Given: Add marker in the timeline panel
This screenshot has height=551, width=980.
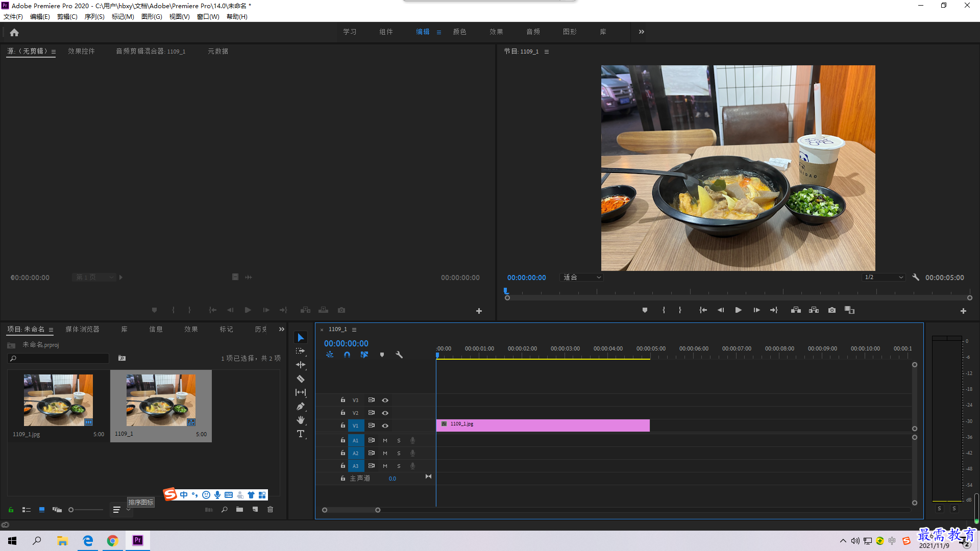Looking at the screenshot, I should click(x=382, y=355).
